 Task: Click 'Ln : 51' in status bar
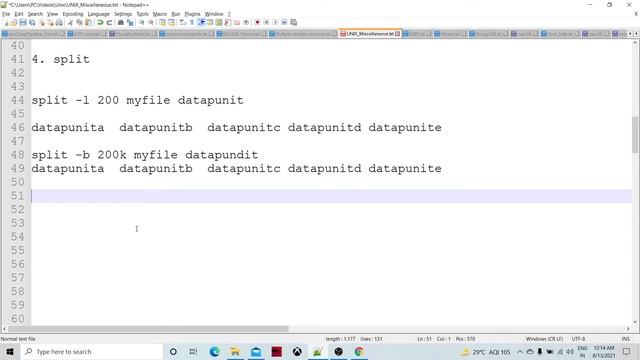tap(424, 339)
